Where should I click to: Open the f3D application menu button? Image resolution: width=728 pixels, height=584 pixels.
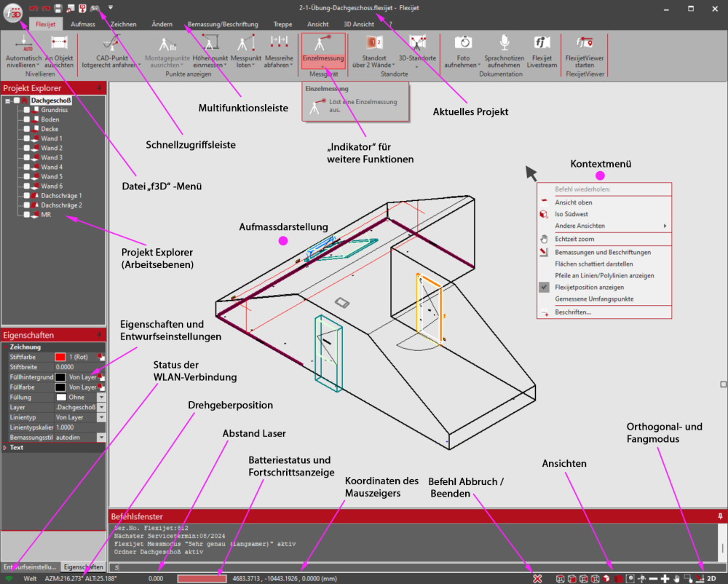click(x=13, y=12)
